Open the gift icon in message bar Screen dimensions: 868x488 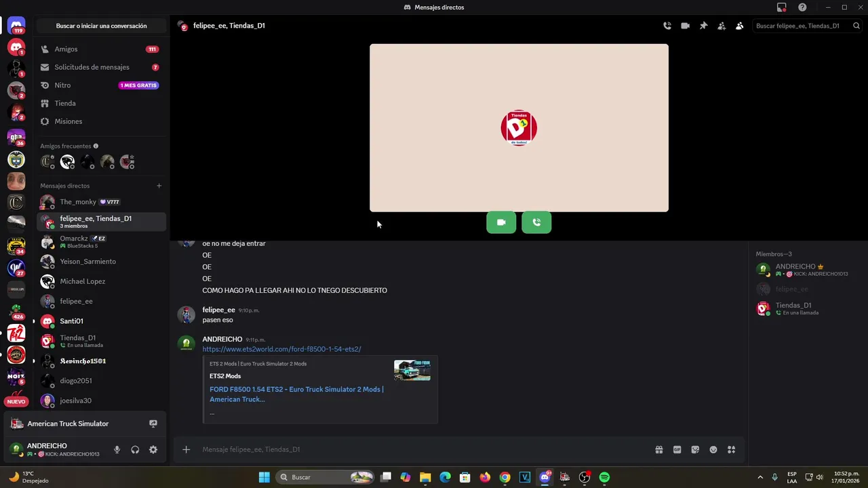658,449
